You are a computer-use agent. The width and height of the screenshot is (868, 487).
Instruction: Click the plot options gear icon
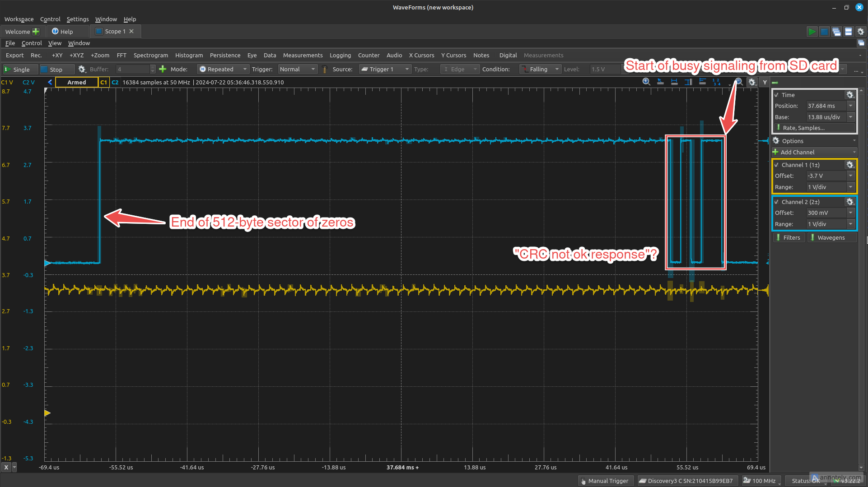coord(752,82)
